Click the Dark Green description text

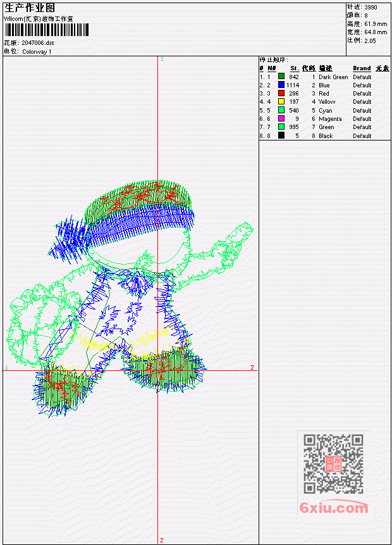[333, 77]
